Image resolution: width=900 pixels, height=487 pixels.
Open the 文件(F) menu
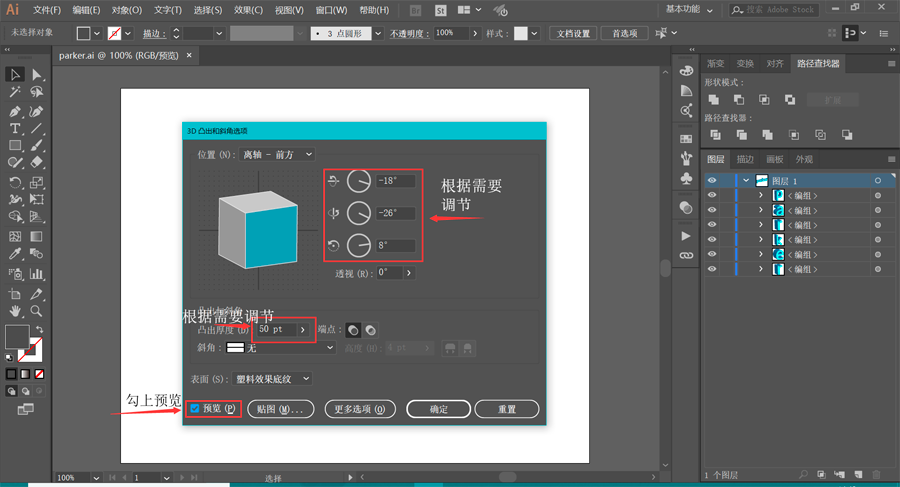(x=46, y=10)
